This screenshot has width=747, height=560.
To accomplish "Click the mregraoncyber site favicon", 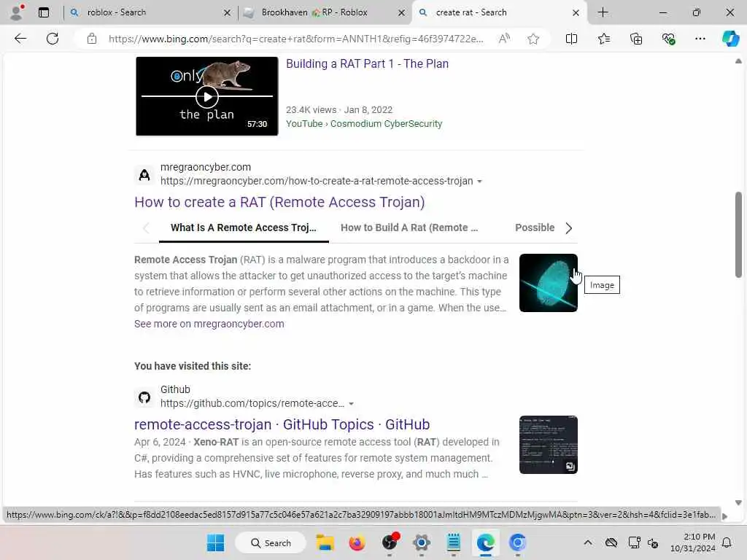I will coord(144,175).
